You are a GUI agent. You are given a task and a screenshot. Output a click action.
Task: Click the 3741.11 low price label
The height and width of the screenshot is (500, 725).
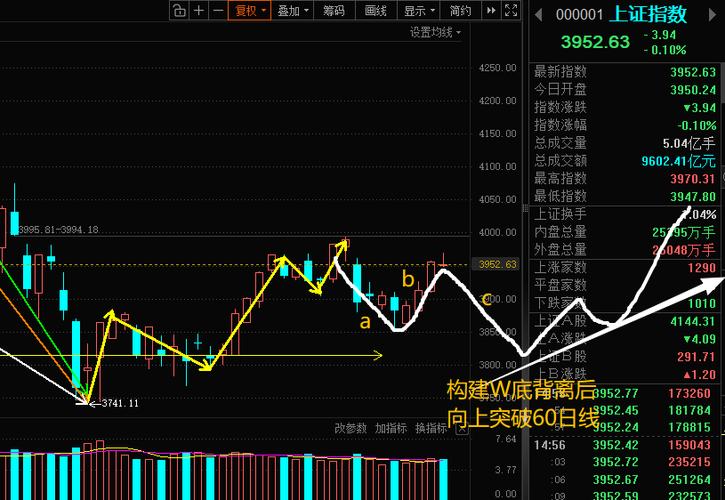(120, 403)
